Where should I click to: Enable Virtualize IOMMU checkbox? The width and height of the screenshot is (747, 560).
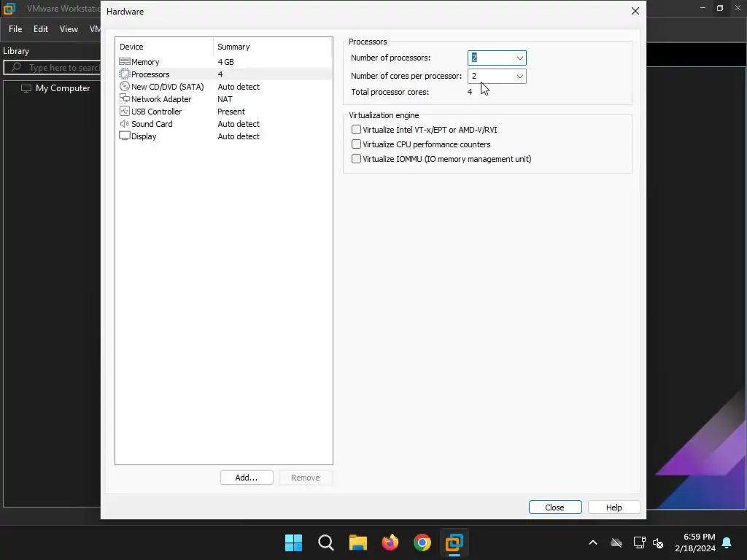[356, 158]
